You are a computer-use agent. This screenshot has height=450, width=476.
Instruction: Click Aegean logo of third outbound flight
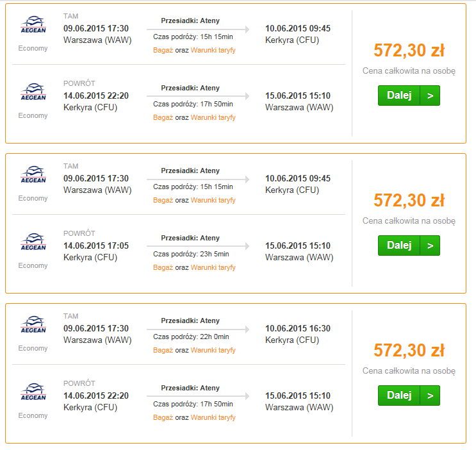pyautogui.click(x=33, y=324)
